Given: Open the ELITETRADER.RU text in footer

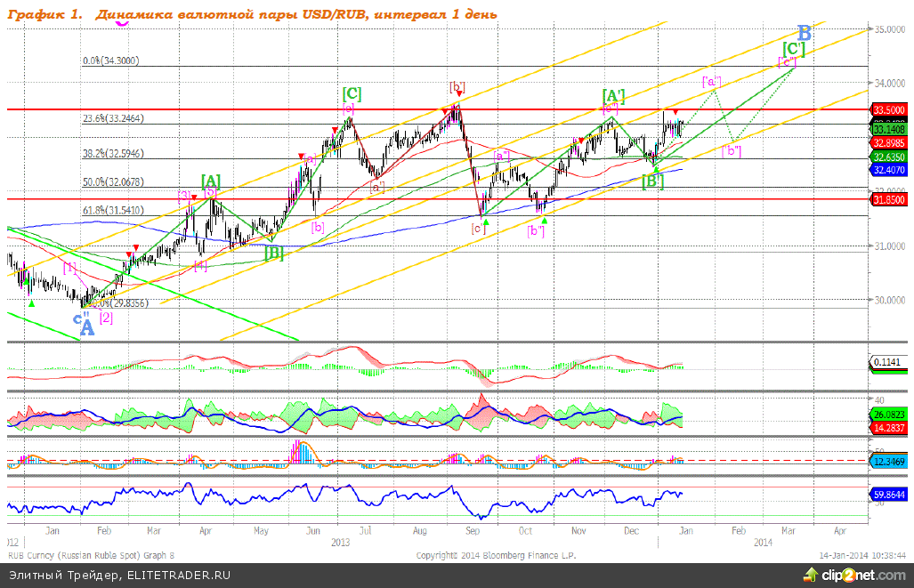Looking at the screenshot, I should pyautogui.click(x=178, y=576).
